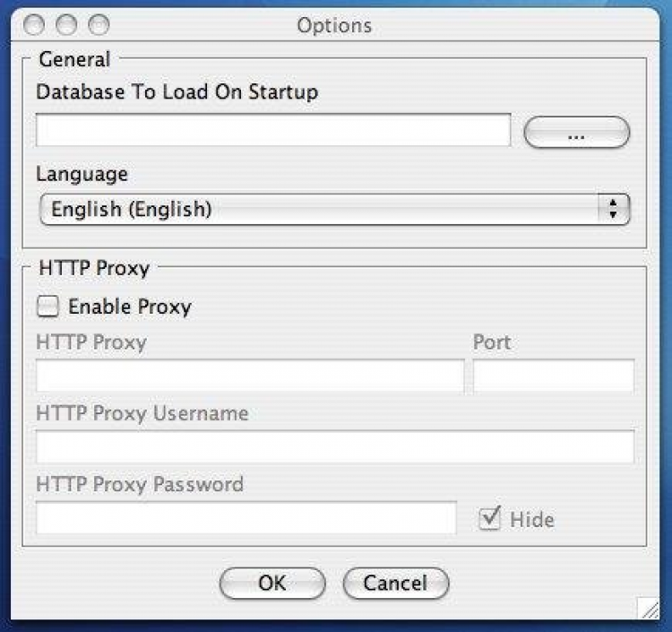Click the window resize grip in the corner
This screenshot has width=672, height=632.
[648, 608]
